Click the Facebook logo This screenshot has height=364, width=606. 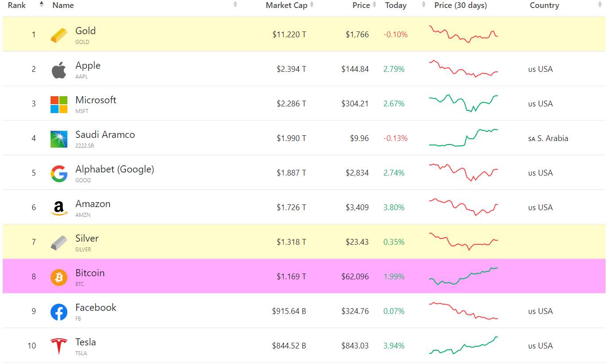59,312
